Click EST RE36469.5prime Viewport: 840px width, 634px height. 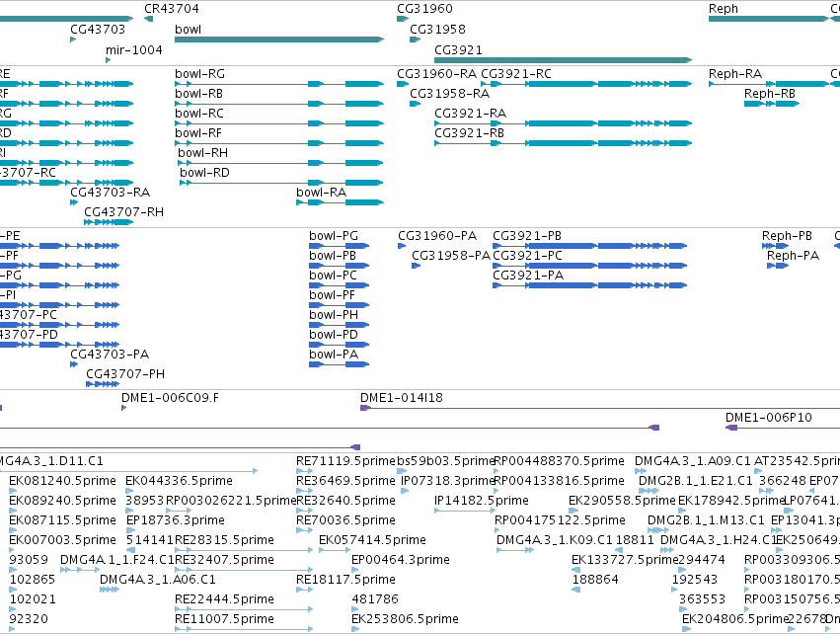[304, 491]
